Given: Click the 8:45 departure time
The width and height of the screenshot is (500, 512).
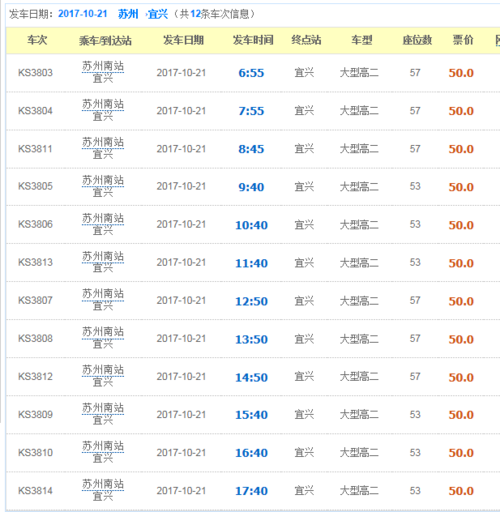Looking at the screenshot, I should [251, 149].
